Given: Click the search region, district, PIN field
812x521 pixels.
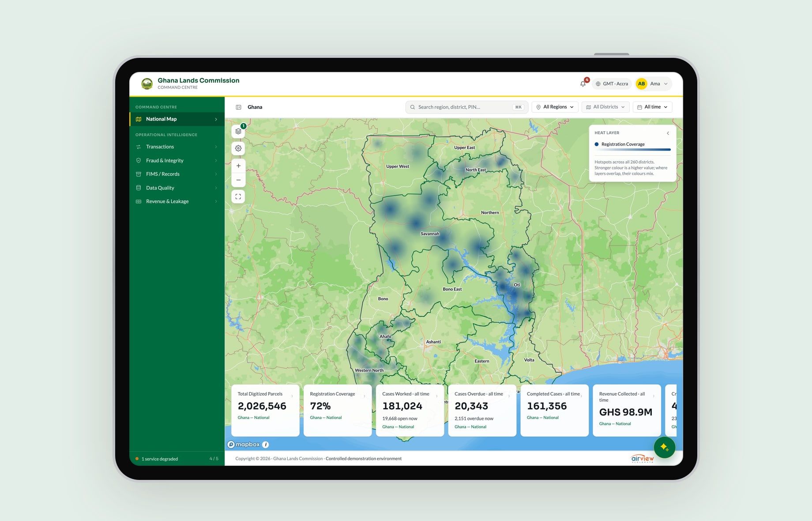Looking at the screenshot, I should [x=466, y=107].
